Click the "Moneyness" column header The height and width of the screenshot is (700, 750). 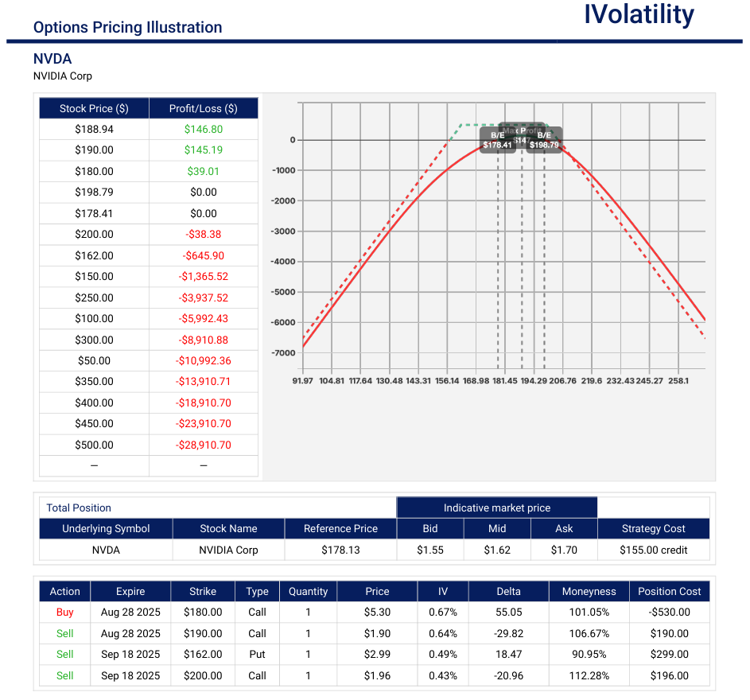point(589,591)
